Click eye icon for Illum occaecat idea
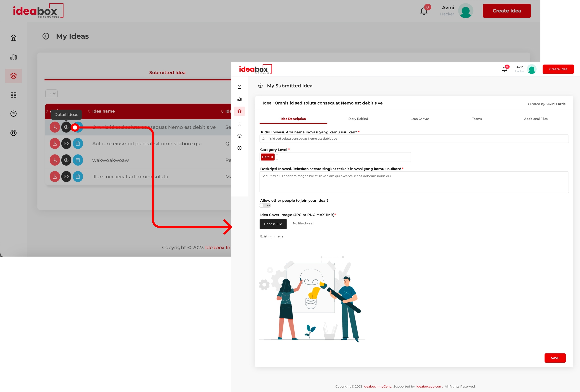The image size is (580, 392). tap(66, 177)
